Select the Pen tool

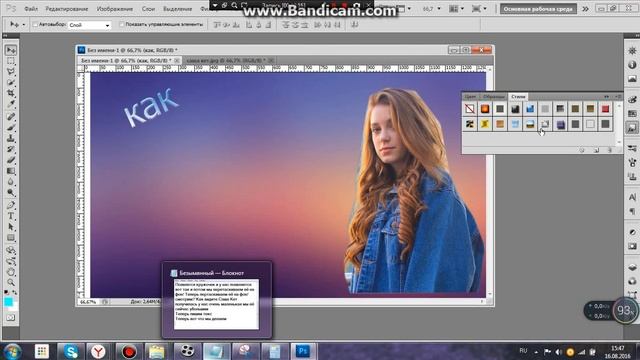click(11, 205)
